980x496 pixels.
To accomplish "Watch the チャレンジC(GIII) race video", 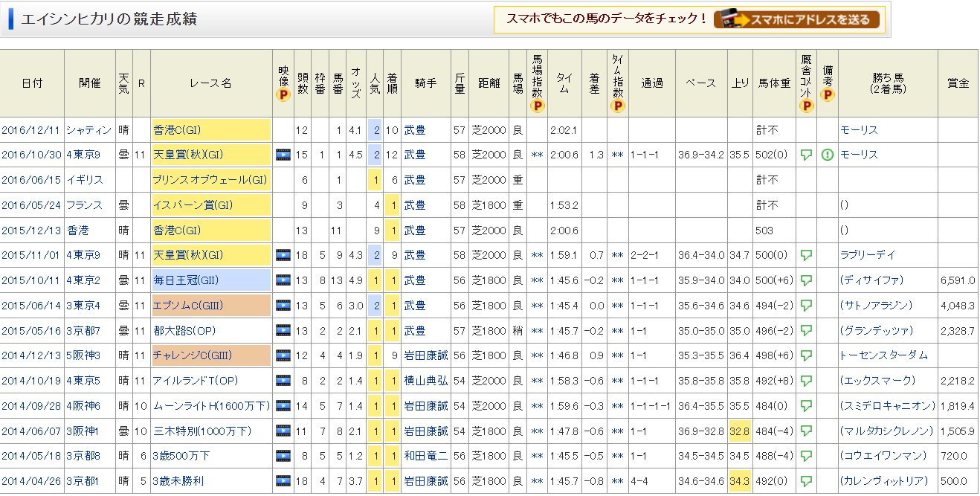I will 283,355.
